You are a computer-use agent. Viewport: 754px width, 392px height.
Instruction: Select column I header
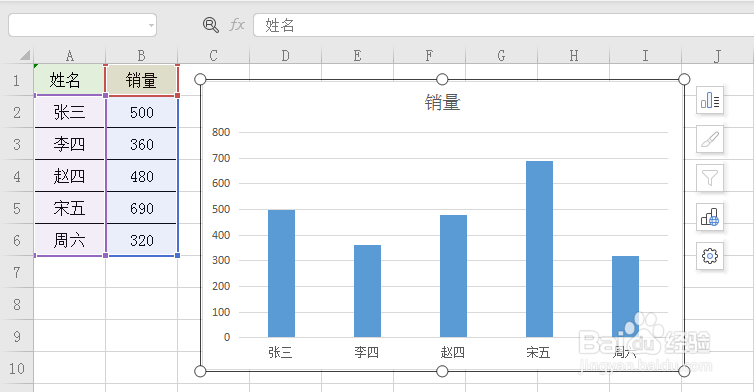[645, 56]
